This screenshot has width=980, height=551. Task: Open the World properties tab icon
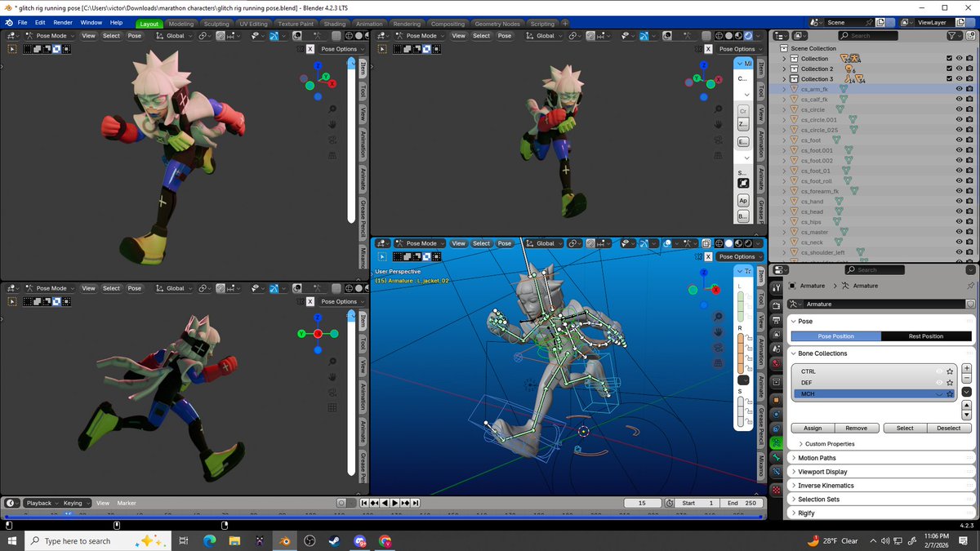(x=776, y=364)
